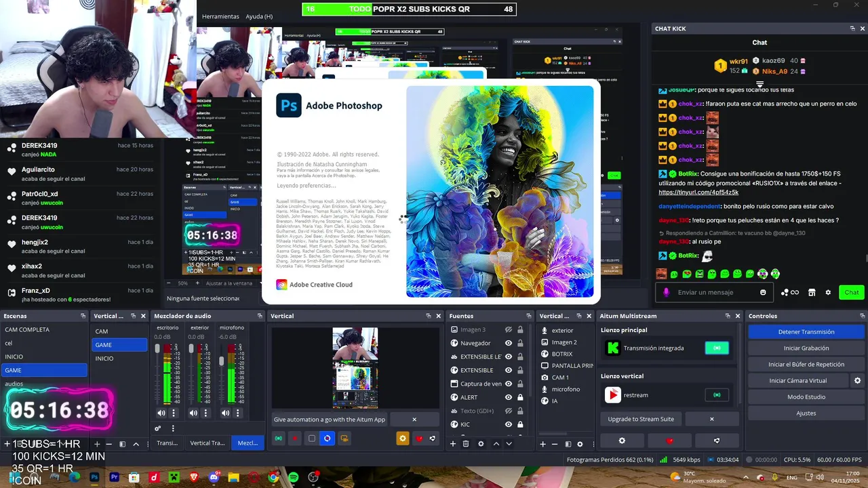Hide the ALERT source

(509, 397)
